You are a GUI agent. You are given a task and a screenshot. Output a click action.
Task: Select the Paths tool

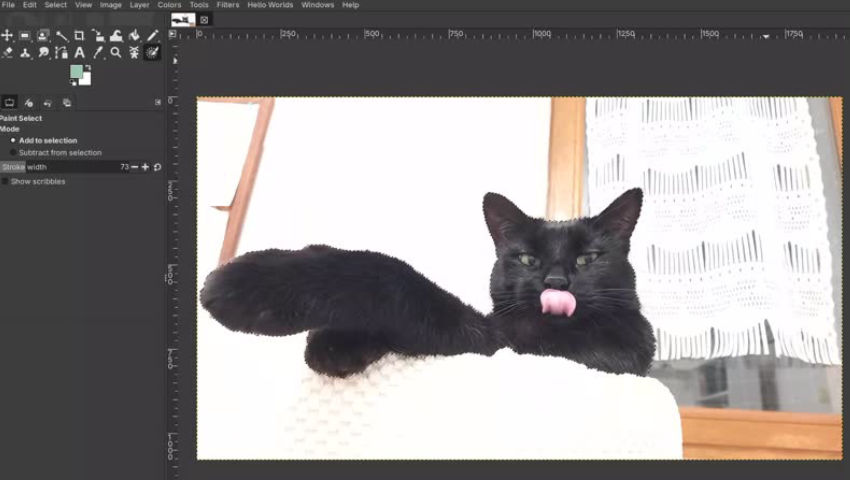(61, 53)
